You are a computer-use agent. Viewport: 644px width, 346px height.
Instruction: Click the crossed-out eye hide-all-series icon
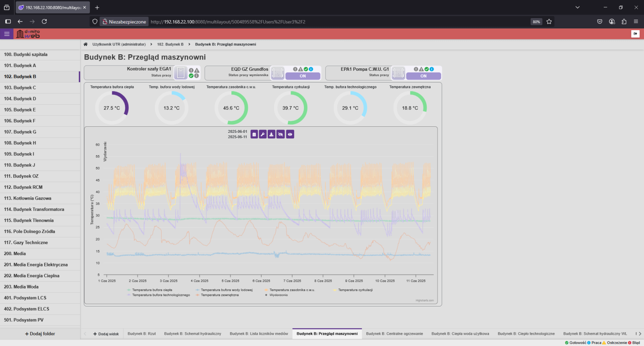tap(281, 134)
